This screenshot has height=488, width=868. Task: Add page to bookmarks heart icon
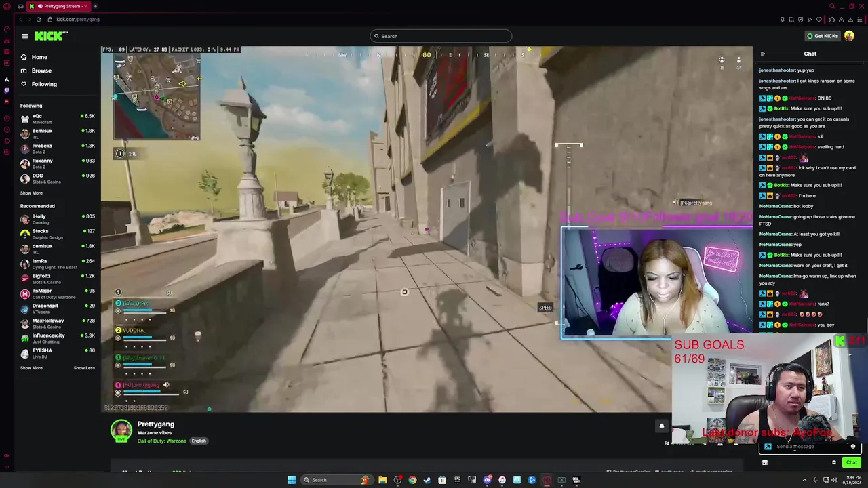[819, 20]
